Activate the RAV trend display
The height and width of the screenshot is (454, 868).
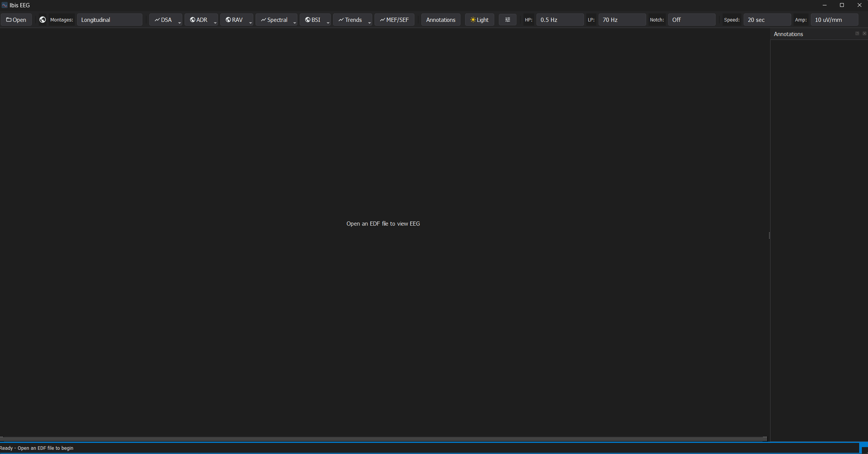234,20
